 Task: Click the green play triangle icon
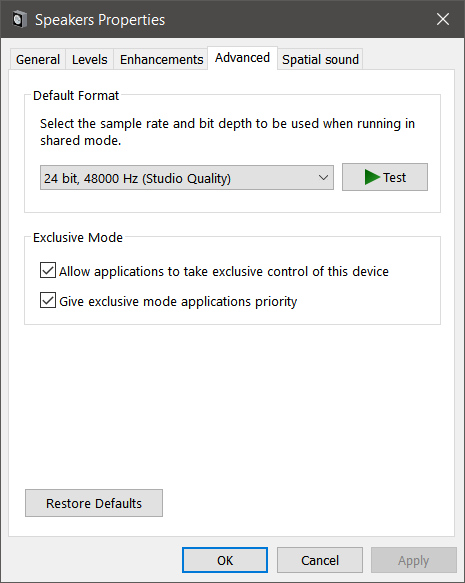[372, 177]
